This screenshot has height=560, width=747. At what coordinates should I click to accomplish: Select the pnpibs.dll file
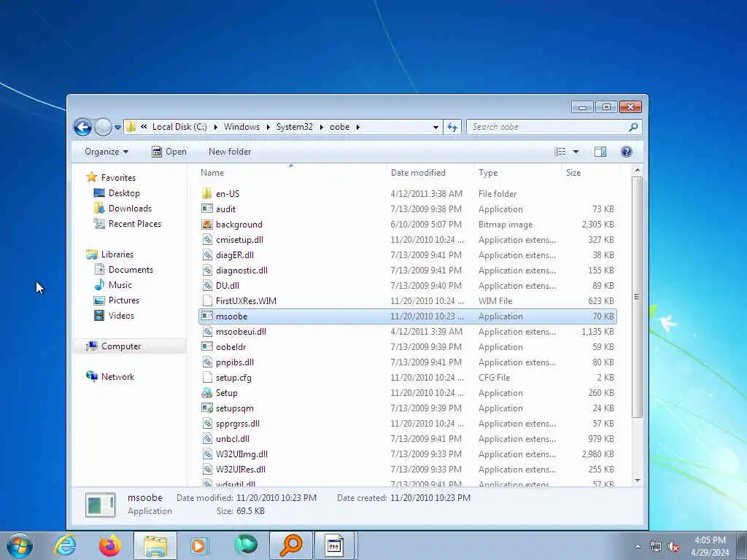coord(234,362)
